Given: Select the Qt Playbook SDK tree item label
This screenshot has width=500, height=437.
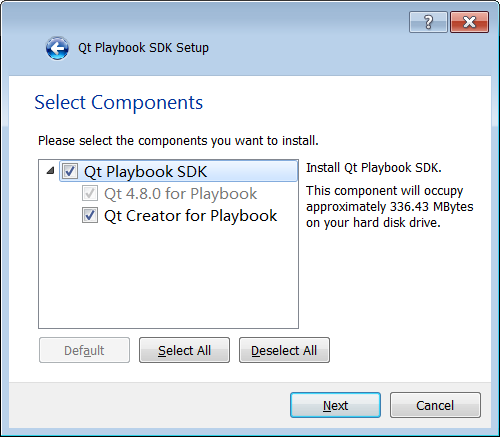Looking at the screenshot, I should [145, 172].
